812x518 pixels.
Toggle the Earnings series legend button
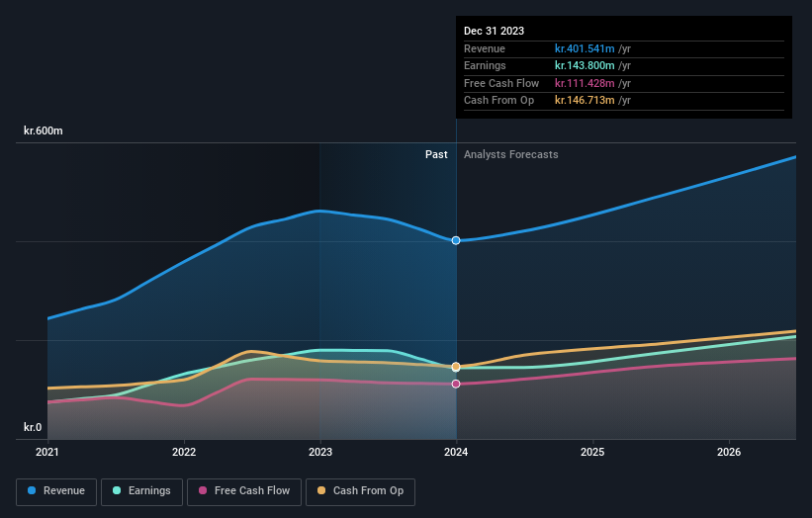pos(141,491)
